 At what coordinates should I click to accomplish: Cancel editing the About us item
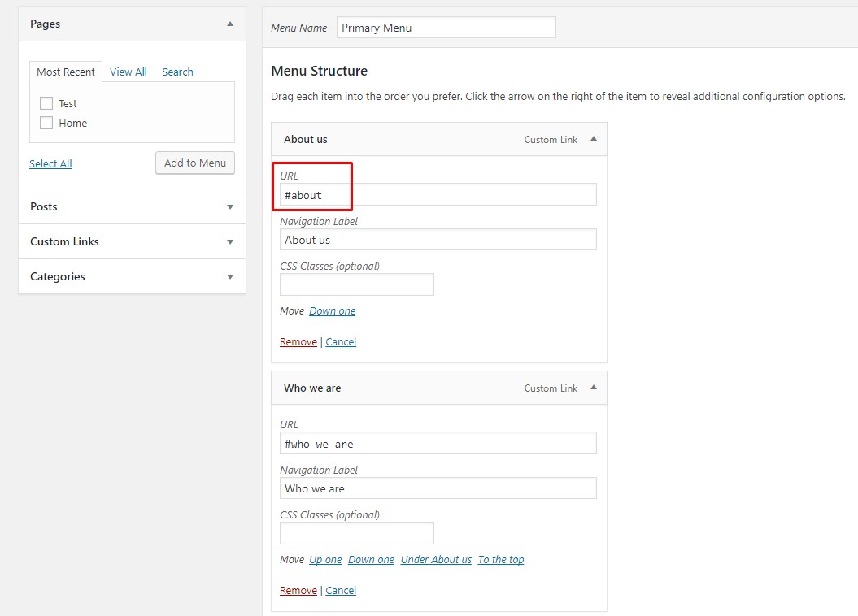(341, 341)
